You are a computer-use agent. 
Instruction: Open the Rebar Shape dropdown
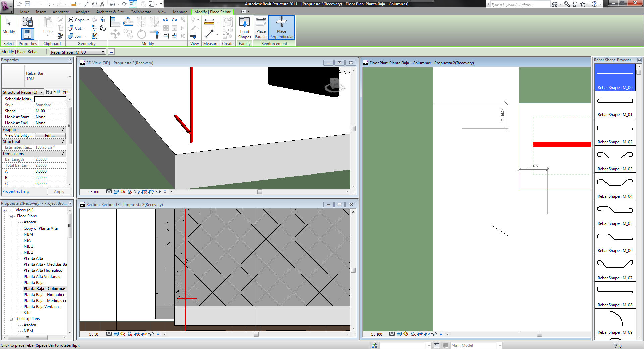[103, 52]
